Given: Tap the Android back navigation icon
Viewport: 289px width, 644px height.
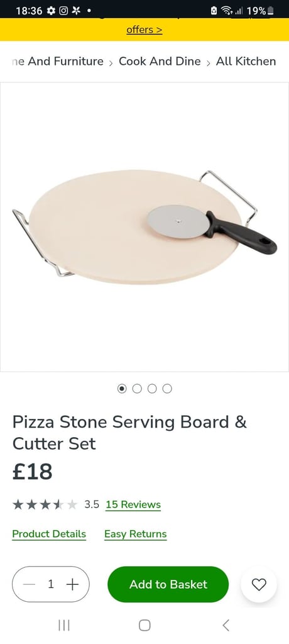Looking at the screenshot, I should [x=226, y=625].
